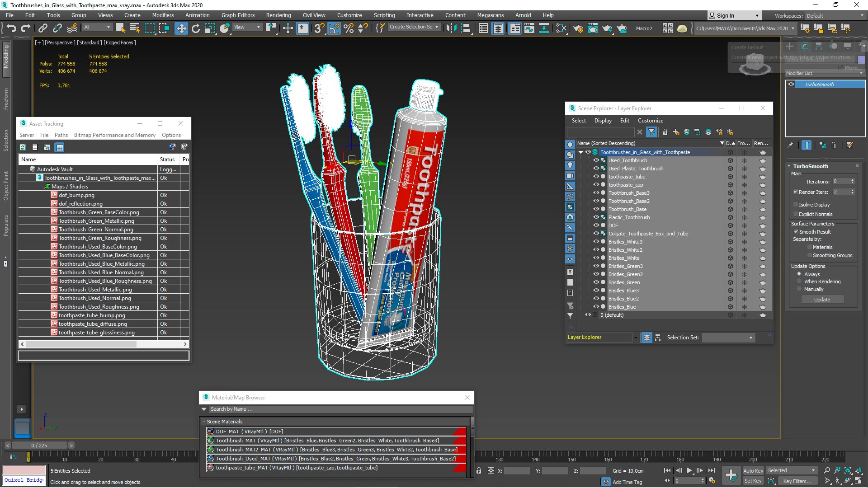Click the Play Animation button
This screenshot has width=868, height=488.
point(689,470)
